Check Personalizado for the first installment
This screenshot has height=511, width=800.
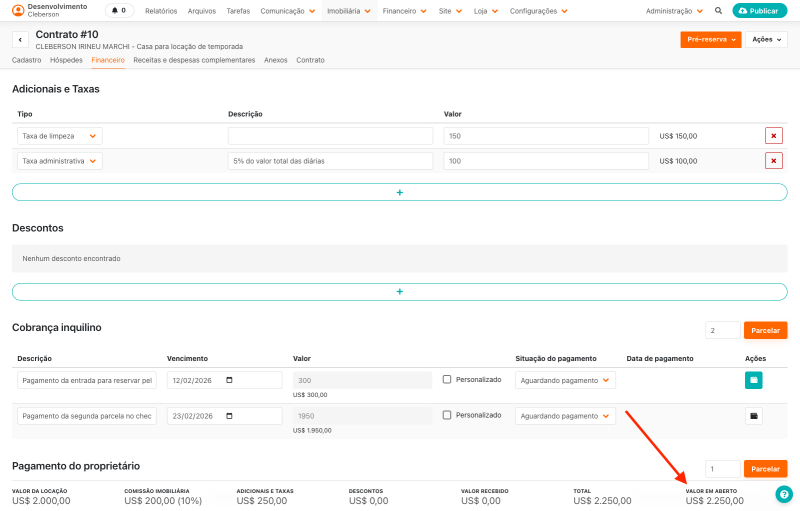[447, 379]
